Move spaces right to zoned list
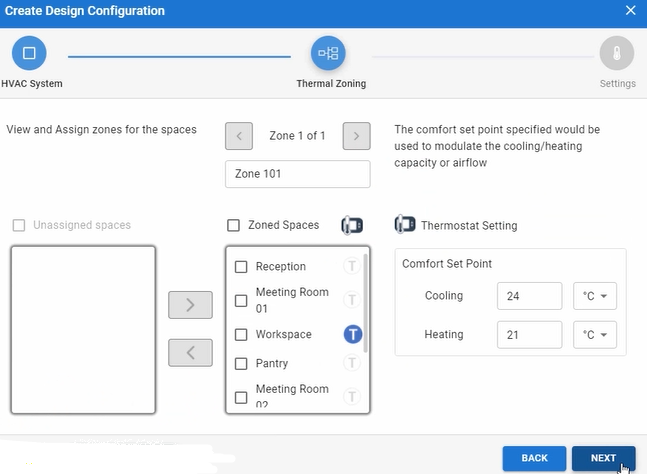This screenshot has width=647, height=474. tap(191, 304)
